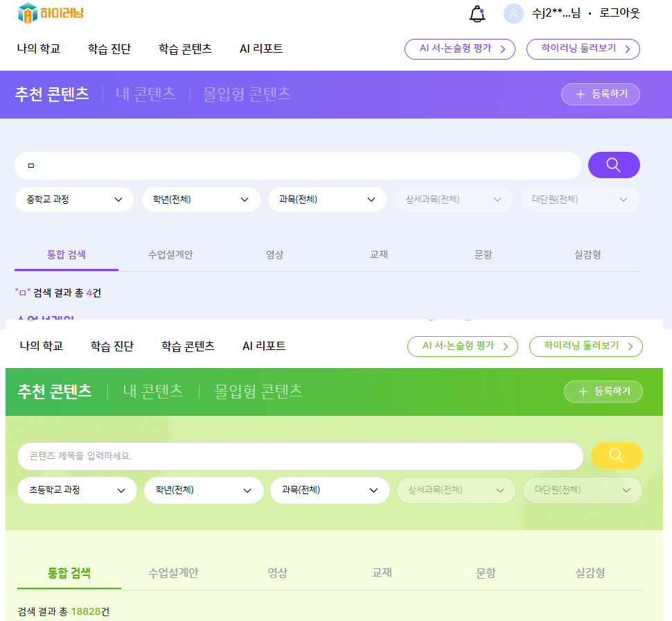The image size is (672, 621).
Task: Select 내 콘텐츠 in the purple banner
Action: click(145, 94)
